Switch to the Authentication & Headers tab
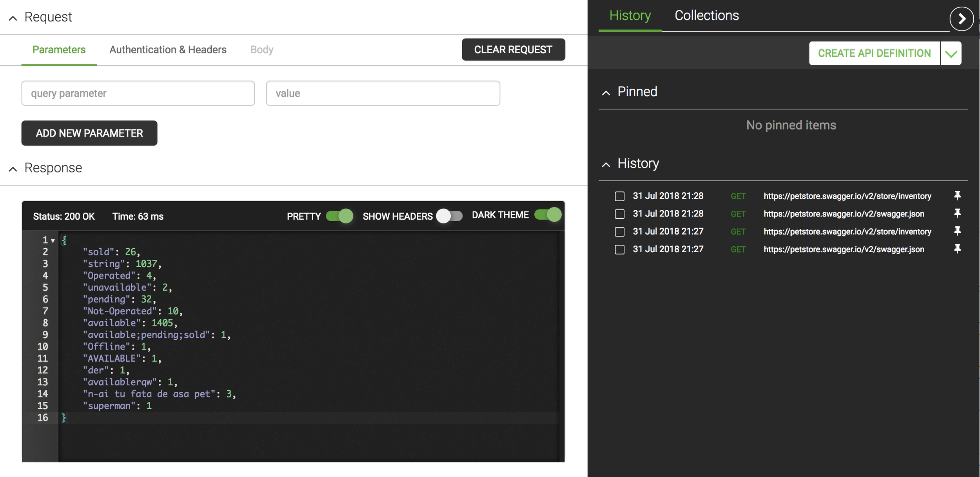The height and width of the screenshot is (477, 980). click(x=168, y=50)
